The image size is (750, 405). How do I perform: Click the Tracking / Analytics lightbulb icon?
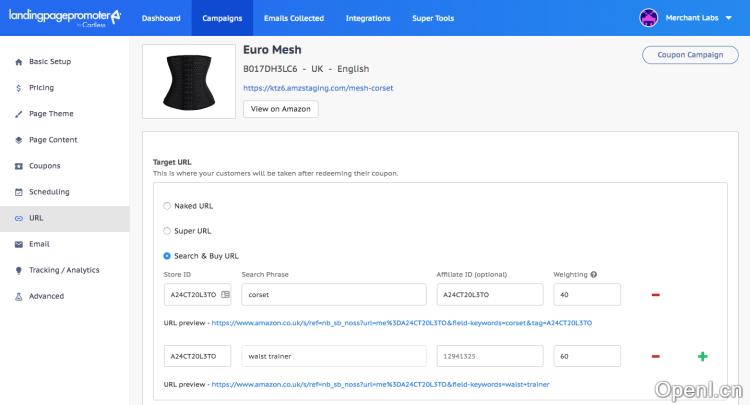pos(18,270)
